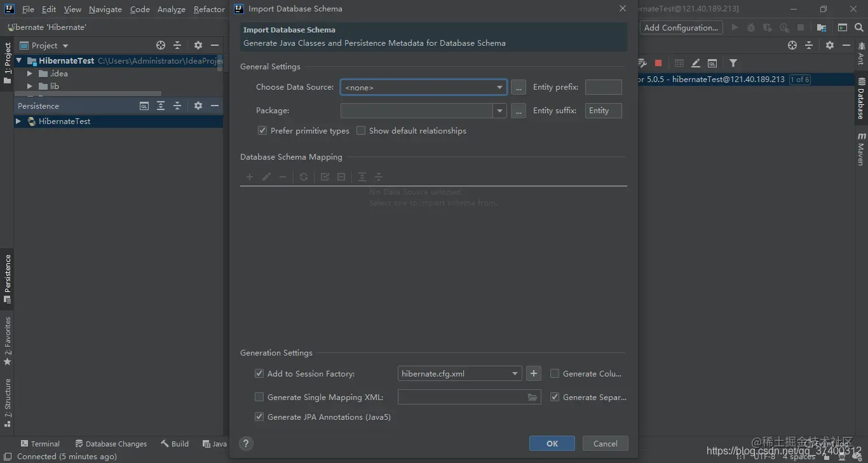Open Persistence panel gear settings
This screenshot has height=463, width=868.
tap(198, 106)
